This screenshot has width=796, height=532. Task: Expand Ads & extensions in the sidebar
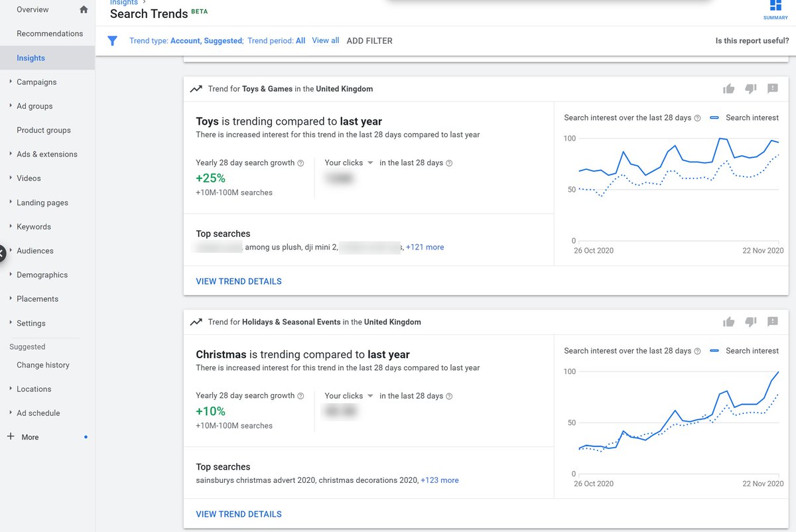click(11, 154)
